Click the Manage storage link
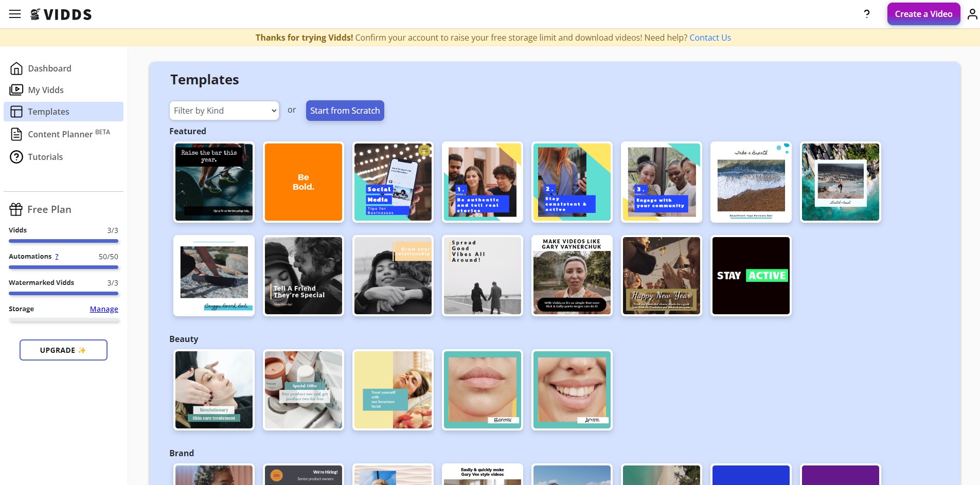The height and width of the screenshot is (485, 980). pyautogui.click(x=104, y=309)
